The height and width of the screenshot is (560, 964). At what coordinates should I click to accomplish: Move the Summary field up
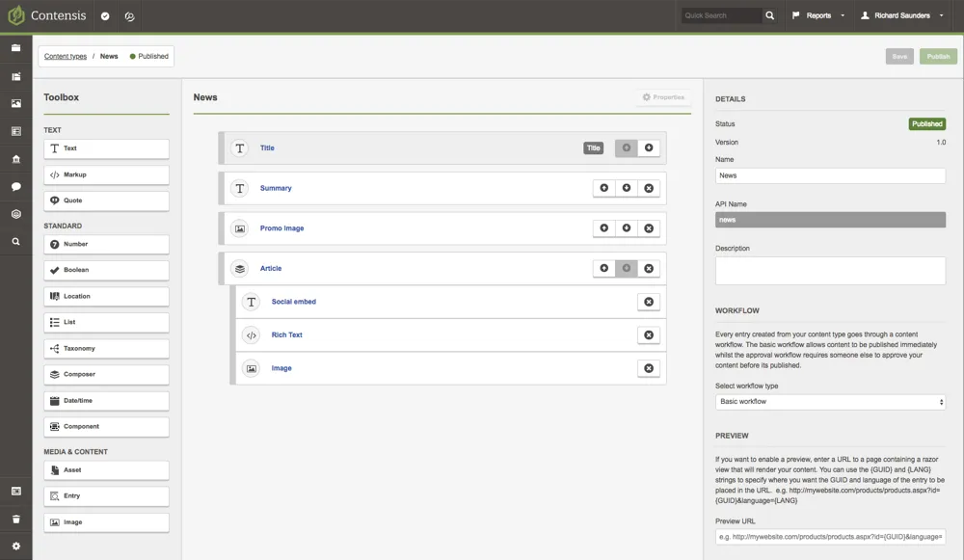603,188
